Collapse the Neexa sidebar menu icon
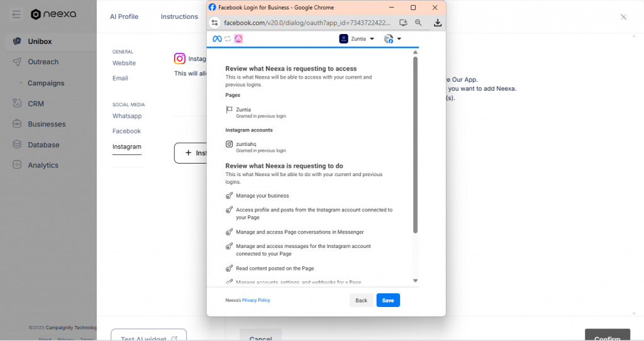Image resolution: width=644 pixels, height=341 pixels. pos(16,14)
